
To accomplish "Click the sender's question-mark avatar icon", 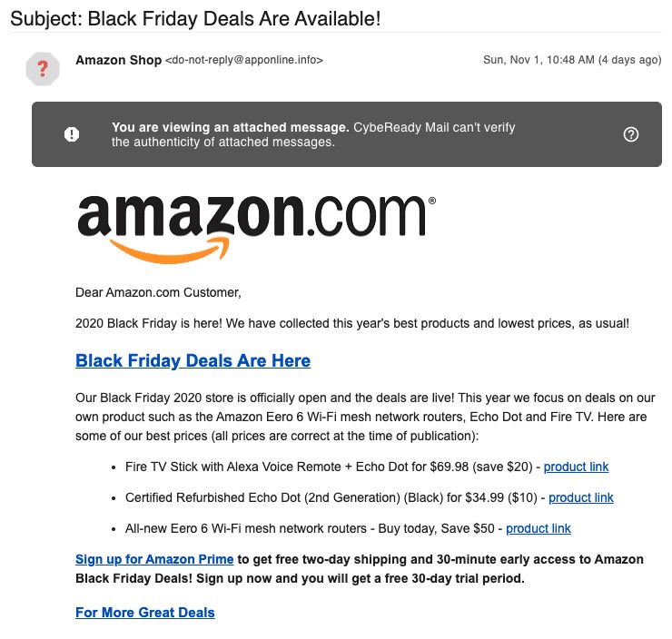I will pyautogui.click(x=42, y=69).
